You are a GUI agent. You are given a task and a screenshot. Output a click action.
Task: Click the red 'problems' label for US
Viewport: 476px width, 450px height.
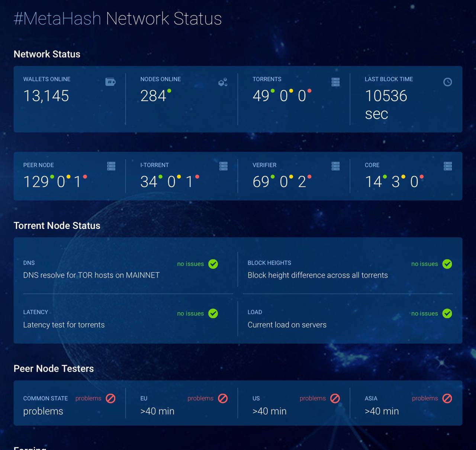313,398
